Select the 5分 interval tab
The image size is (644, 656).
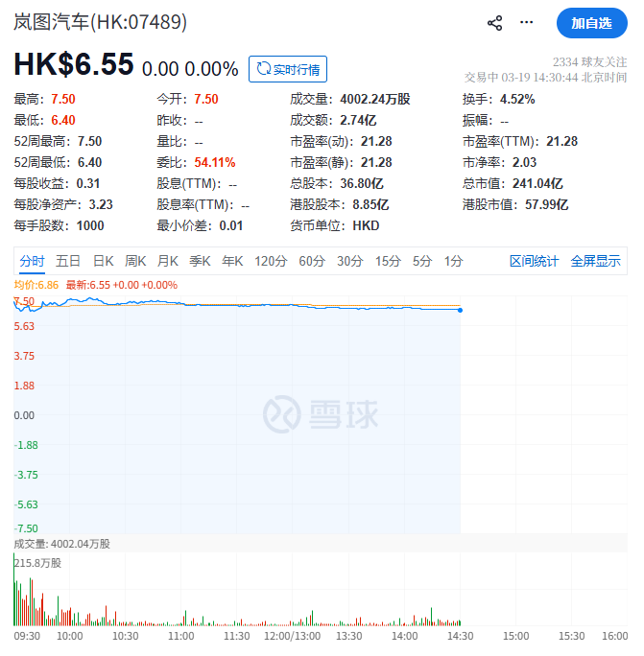422,261
